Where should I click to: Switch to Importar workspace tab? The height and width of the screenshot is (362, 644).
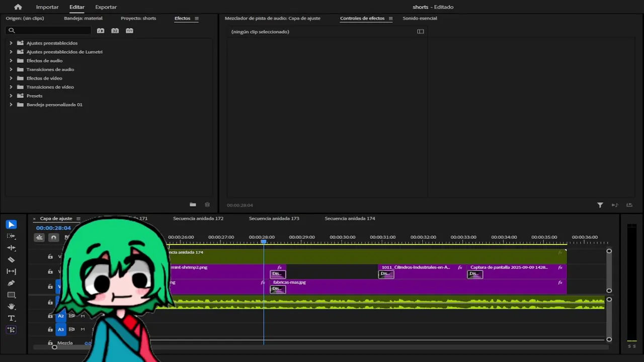tap(47, 7)
